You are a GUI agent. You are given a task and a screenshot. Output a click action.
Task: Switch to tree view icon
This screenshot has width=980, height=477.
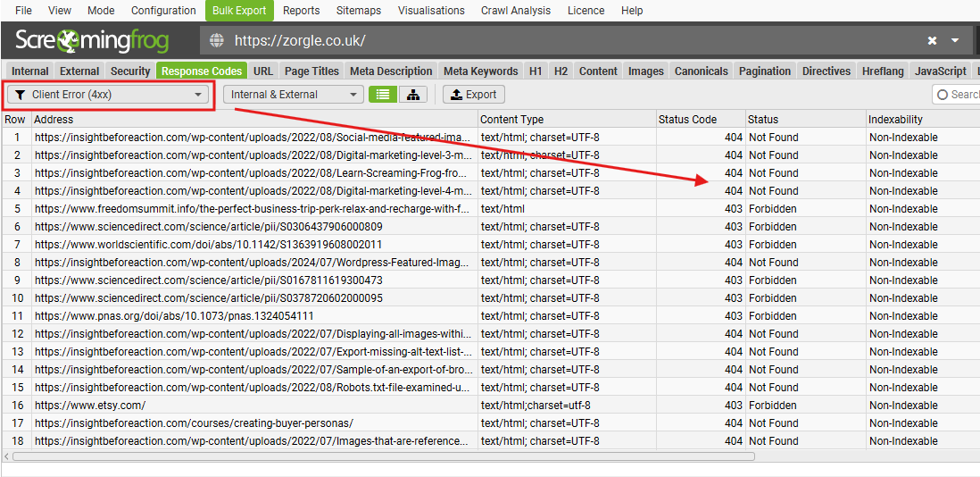tap(412, 95)
